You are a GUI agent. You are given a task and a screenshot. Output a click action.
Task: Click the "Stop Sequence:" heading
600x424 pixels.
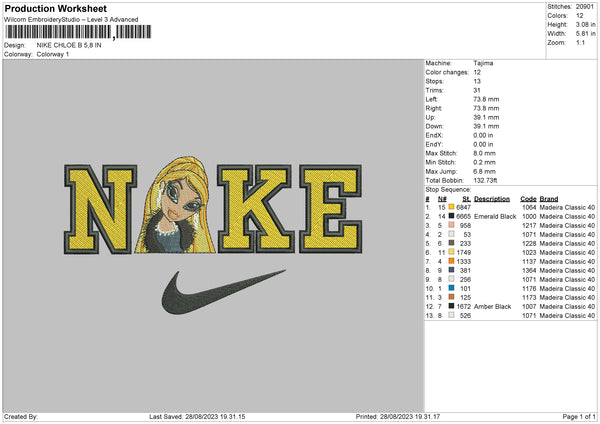(448, 190)
